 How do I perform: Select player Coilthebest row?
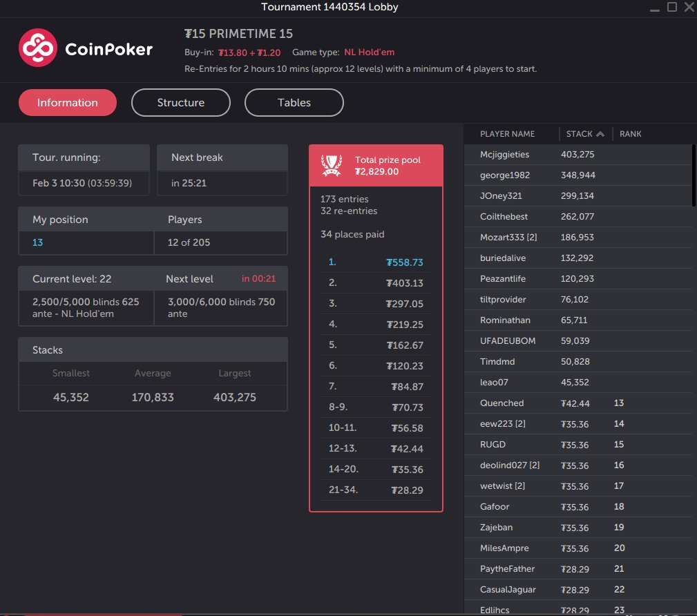click(x=578, y=216)
